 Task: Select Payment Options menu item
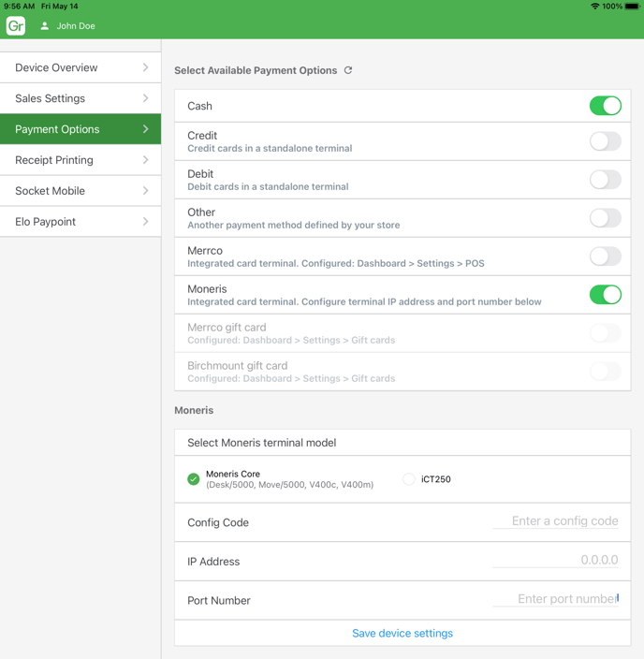tap(80, 128)
